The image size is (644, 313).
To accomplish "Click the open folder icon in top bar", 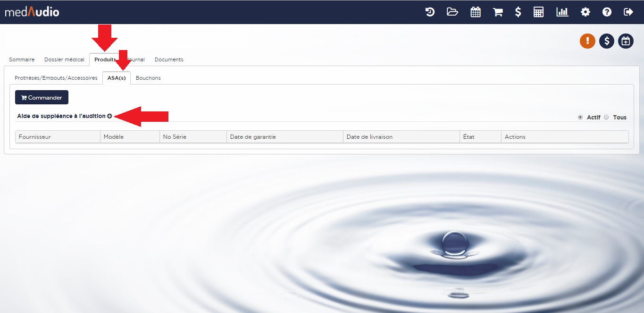I will tap(452, 12).
